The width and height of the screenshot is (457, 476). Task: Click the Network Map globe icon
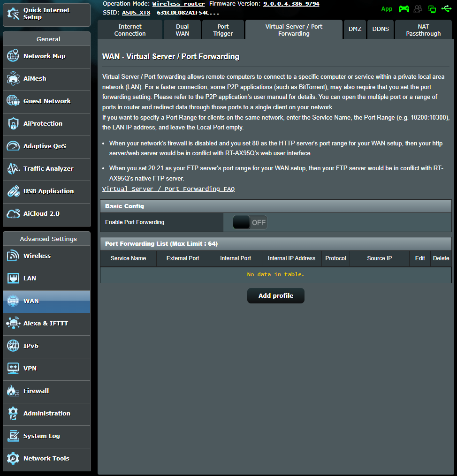click(x=13, y=56)
